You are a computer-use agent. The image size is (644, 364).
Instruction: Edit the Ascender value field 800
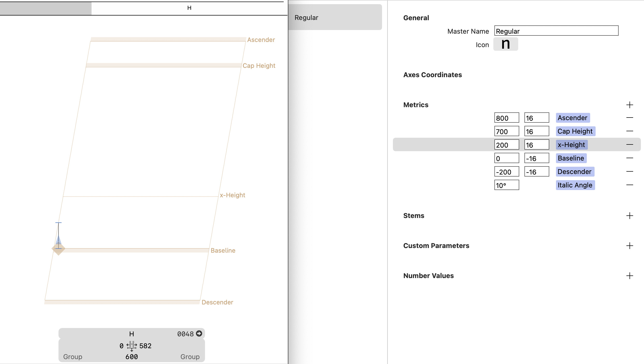click(x=506, y=118)
